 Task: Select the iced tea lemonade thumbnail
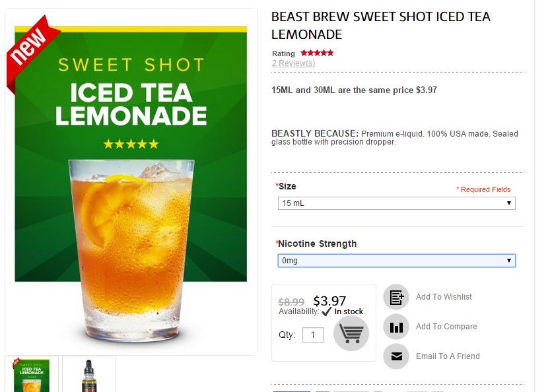tap(32, 375)
